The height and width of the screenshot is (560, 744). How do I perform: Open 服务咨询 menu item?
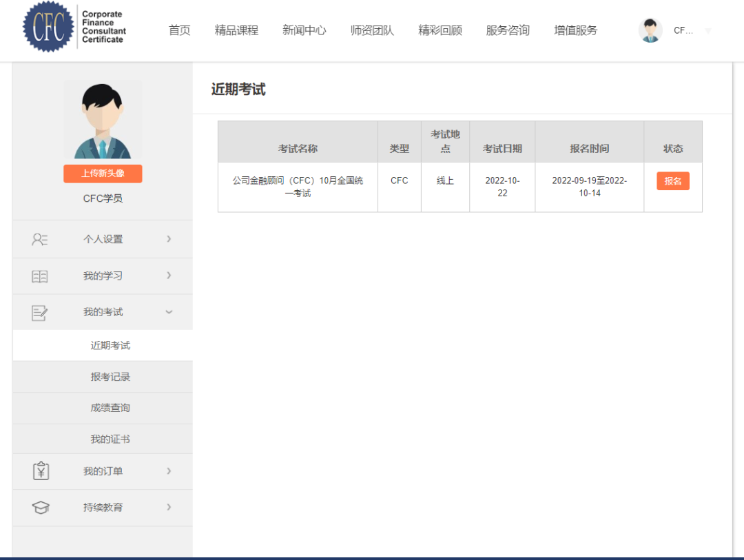tap(508, 30)
